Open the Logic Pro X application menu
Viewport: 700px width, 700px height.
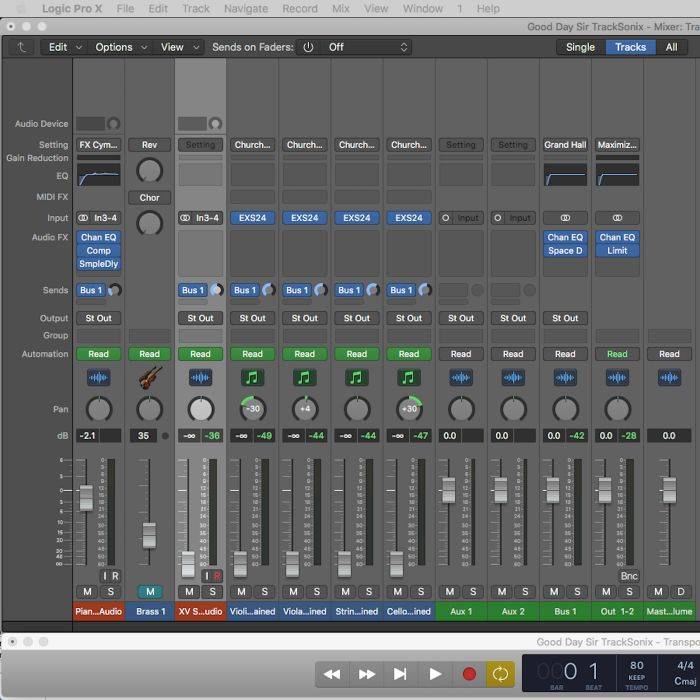(72, 8)
